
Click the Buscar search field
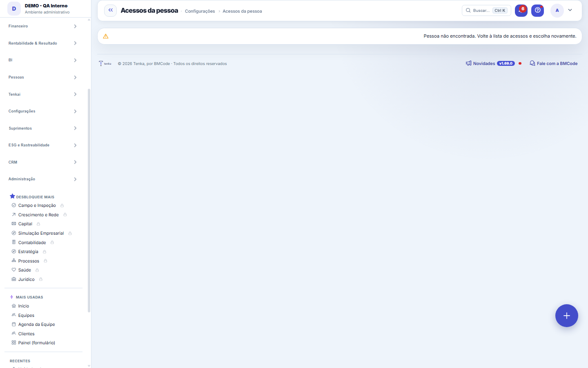click(x=486, y=10)
